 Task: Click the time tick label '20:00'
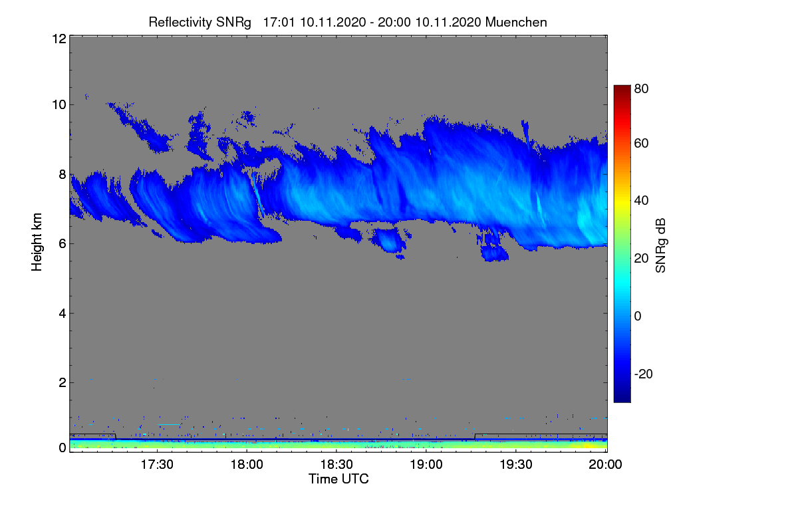(606, 465)
